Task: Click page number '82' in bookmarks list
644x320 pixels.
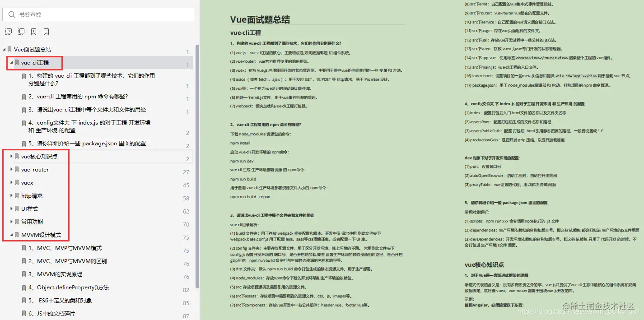Action: click(186, 290)
